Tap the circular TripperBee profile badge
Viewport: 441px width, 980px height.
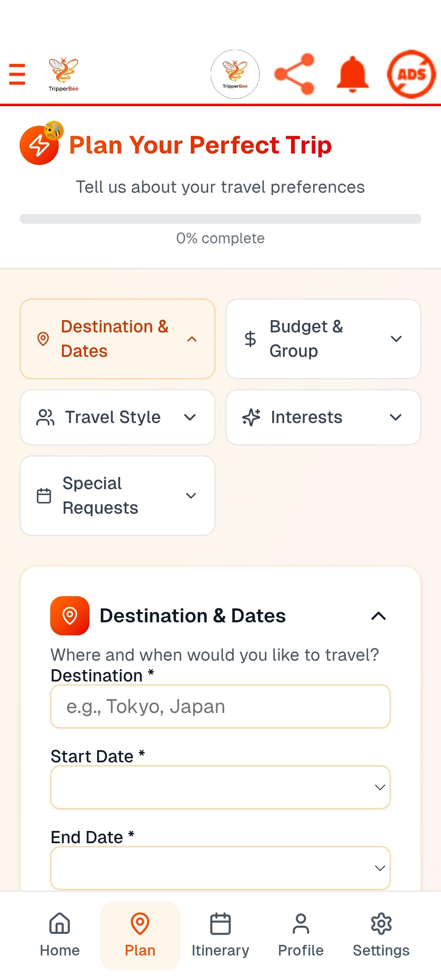(x=235, y=74)
